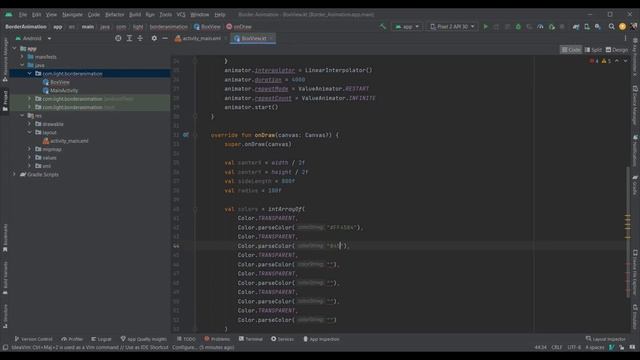The width and height of the screenshot is (640, 360).
Task: Open Device File Explorer on the right strip
Action: point(635,272)
